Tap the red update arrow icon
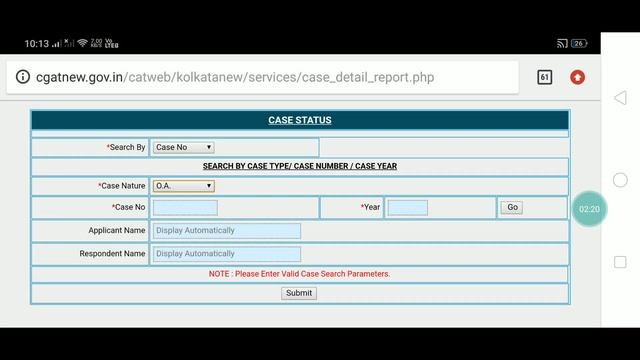This screenshot has width=640, height=360. click(577, 77)
